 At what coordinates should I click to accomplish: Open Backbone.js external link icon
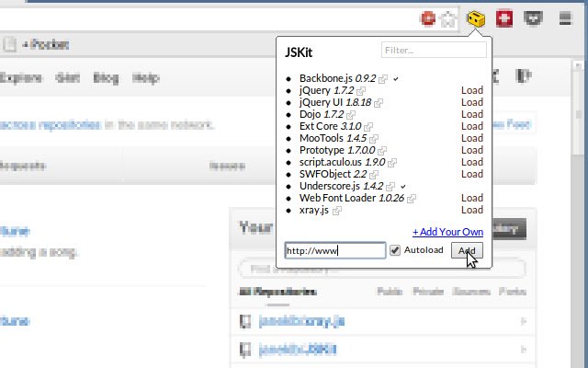pyautogui.click(x=383, y=79)
